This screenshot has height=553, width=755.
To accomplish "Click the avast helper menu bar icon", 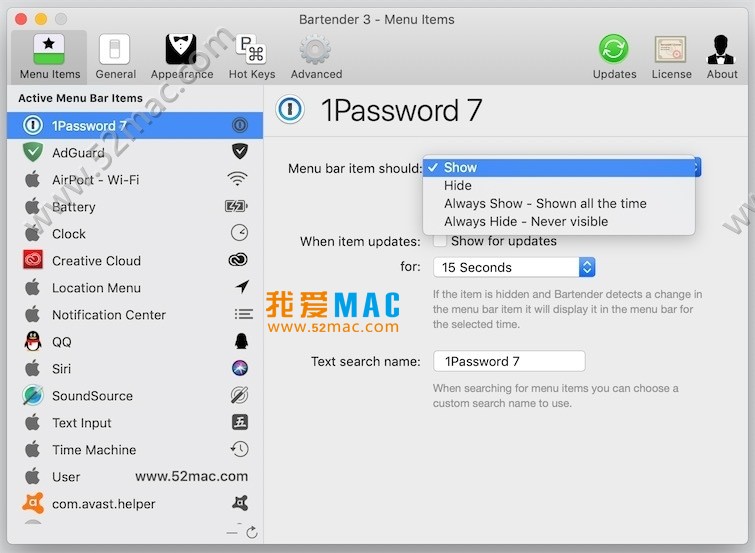I will (240, 503).
